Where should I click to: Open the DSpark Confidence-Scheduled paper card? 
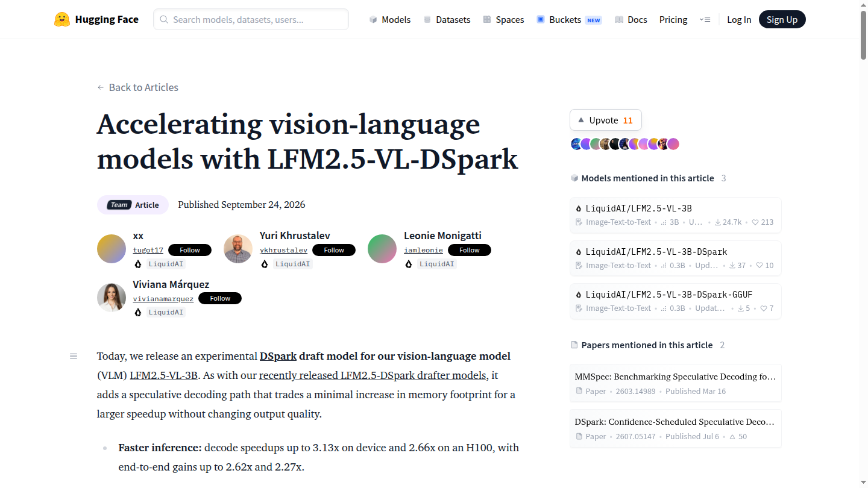(676, 428)
